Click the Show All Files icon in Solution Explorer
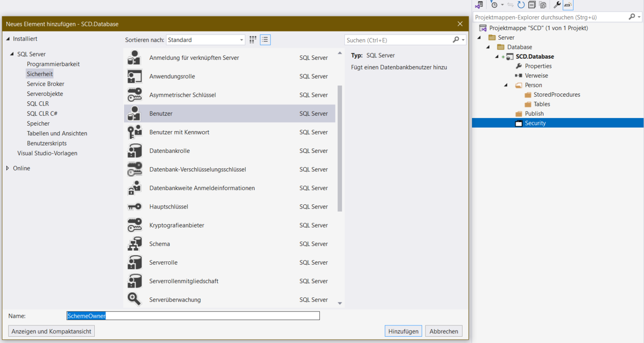This screenshot has height=343, width=644. coord(543,5)
